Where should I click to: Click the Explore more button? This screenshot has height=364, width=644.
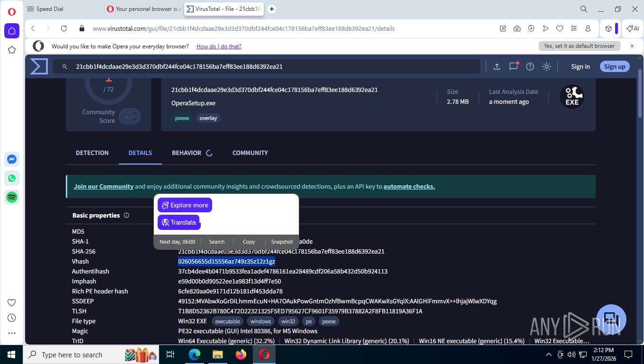coord(185,205)
